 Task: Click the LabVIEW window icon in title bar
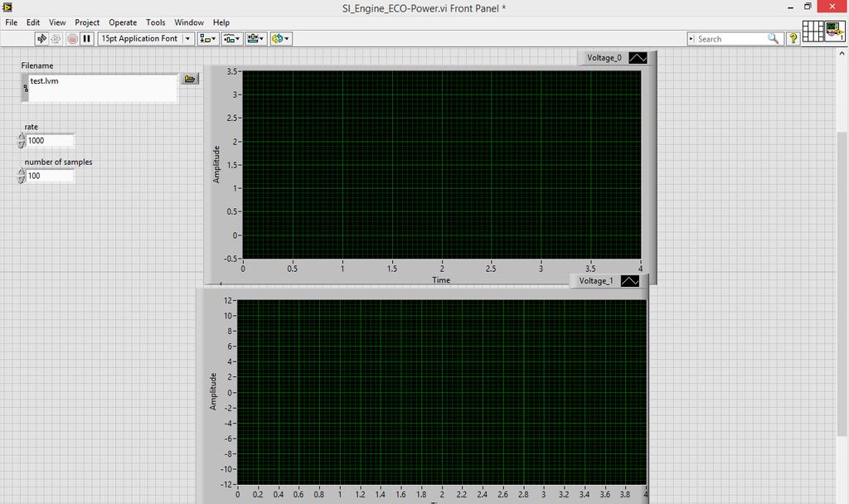tap(7, 7)
